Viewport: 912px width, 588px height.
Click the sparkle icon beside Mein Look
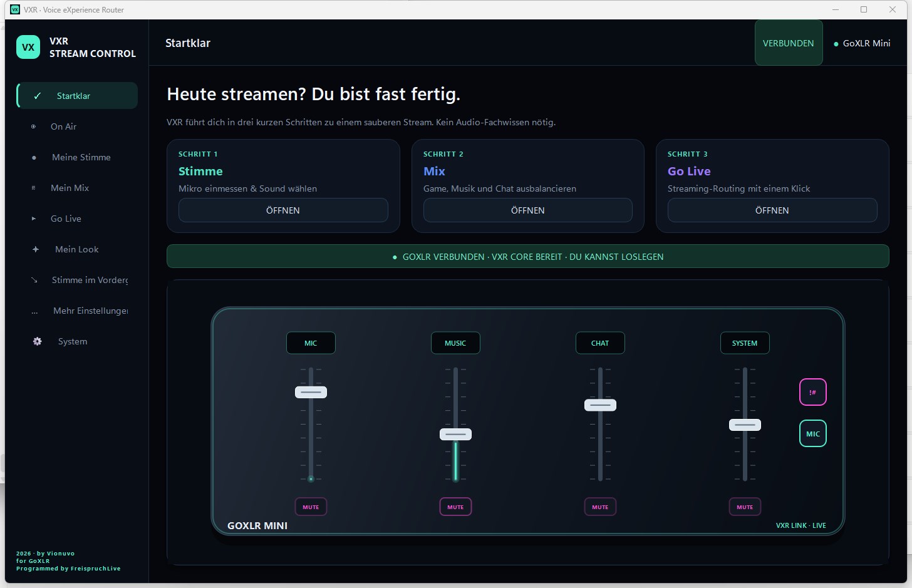36,249
